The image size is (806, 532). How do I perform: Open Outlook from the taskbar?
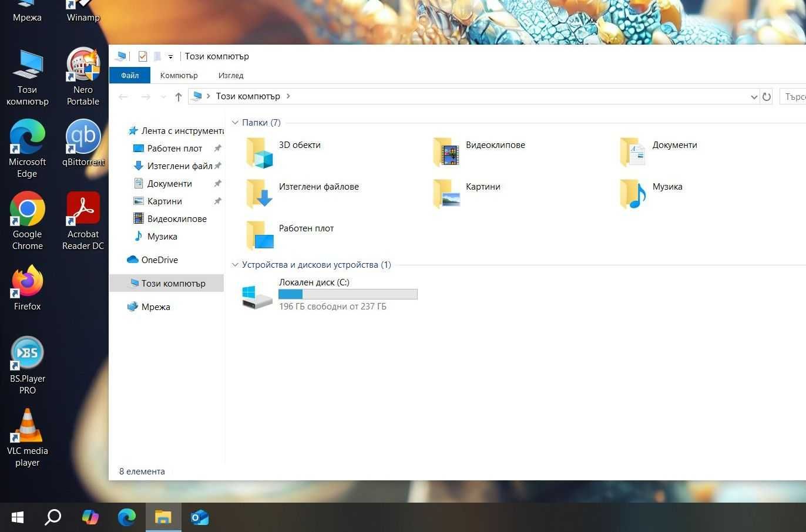200,517
